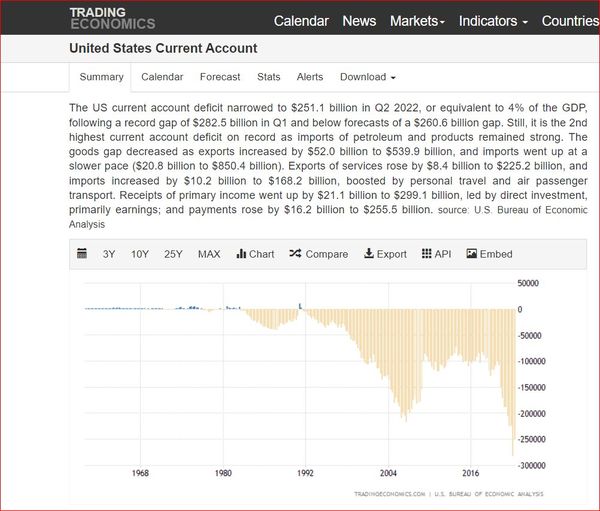Expand the Download dropdown
The image size is (600, 511).
click(x=367, y=77)
